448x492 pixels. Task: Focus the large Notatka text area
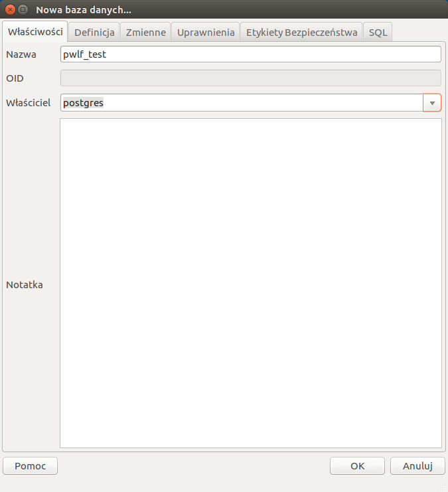point(250,283)
